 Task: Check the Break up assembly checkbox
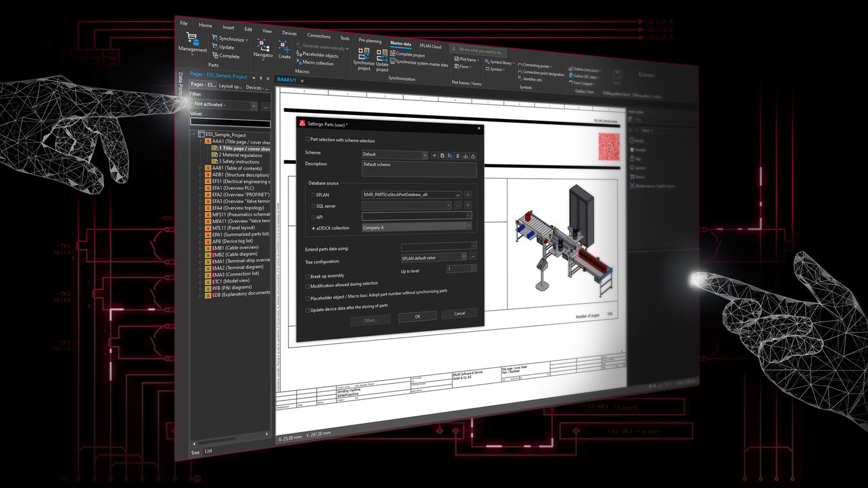[307, 275]
